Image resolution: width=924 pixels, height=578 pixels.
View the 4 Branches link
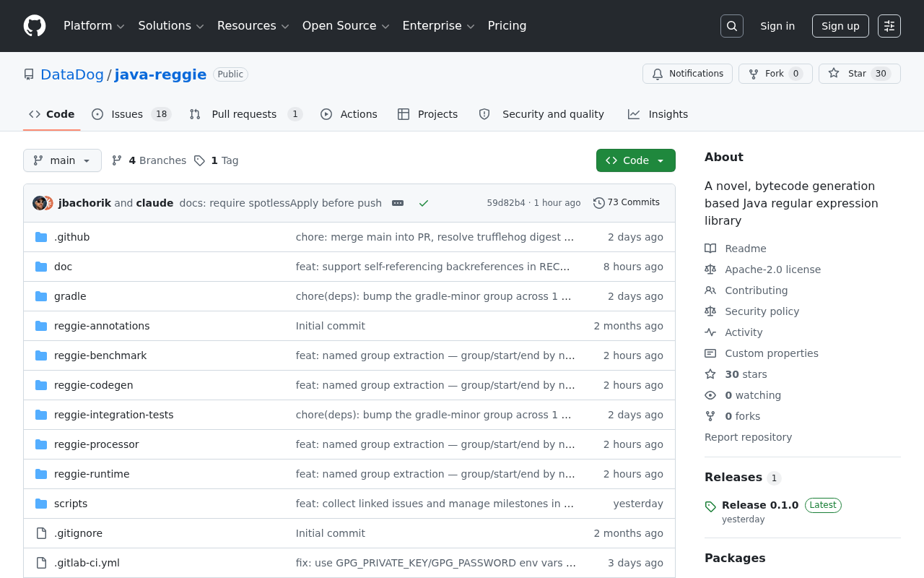point(149,160)
